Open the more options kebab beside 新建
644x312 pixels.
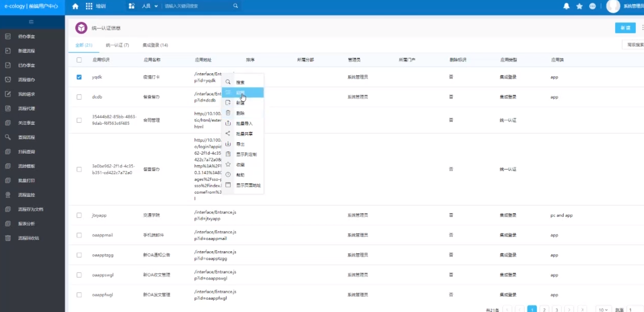click(x=642, y=27)
